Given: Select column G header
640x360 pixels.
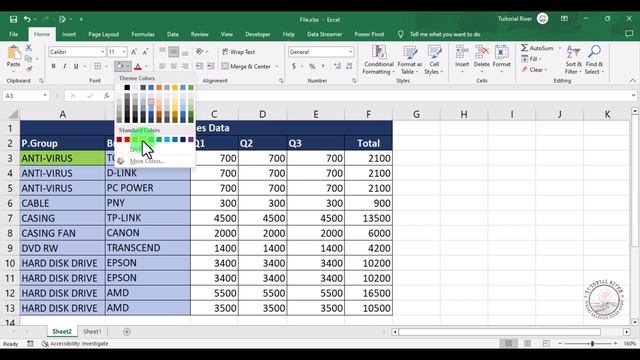Looking at the screenshot, I should pos(416,114).
